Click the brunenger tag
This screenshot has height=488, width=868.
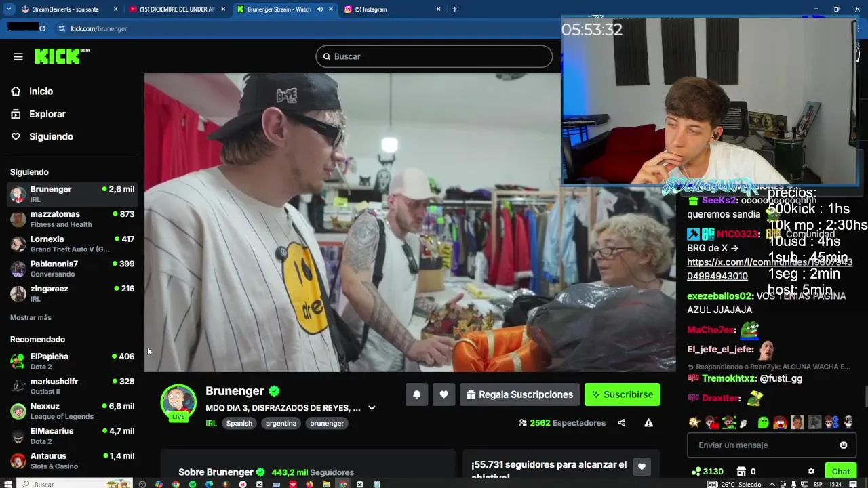tap(327, 423)
